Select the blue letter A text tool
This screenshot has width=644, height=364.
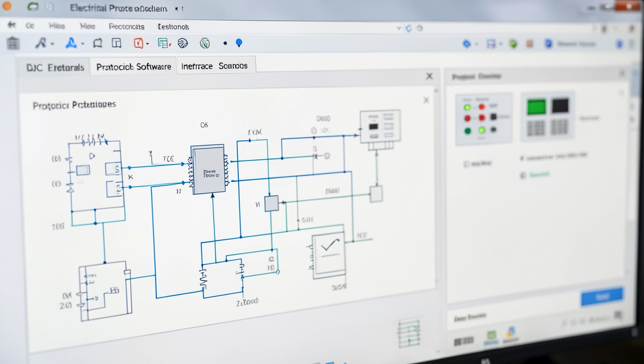[x=71, y=43]
